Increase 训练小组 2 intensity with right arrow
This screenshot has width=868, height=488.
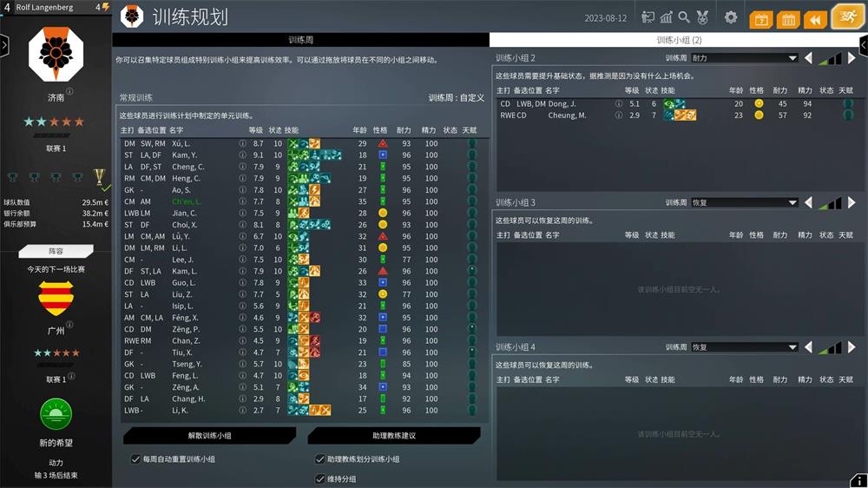[x=852, y=58]
